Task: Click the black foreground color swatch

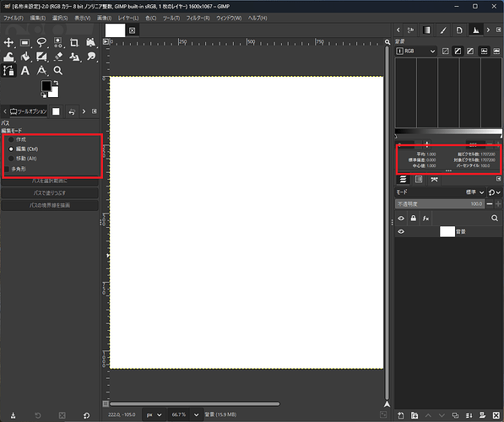Action: click(46, 86)
